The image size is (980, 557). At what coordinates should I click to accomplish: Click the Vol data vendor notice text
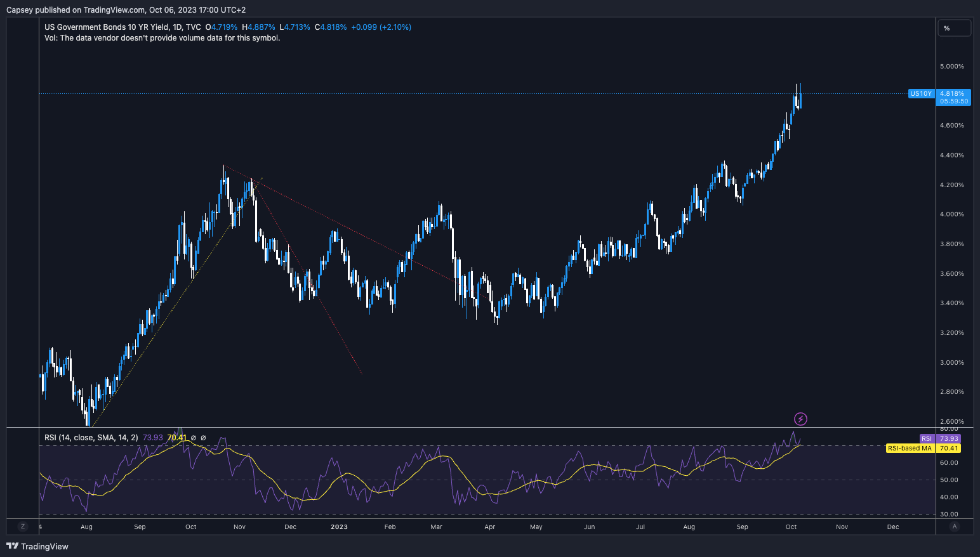[x=162, y=38]
